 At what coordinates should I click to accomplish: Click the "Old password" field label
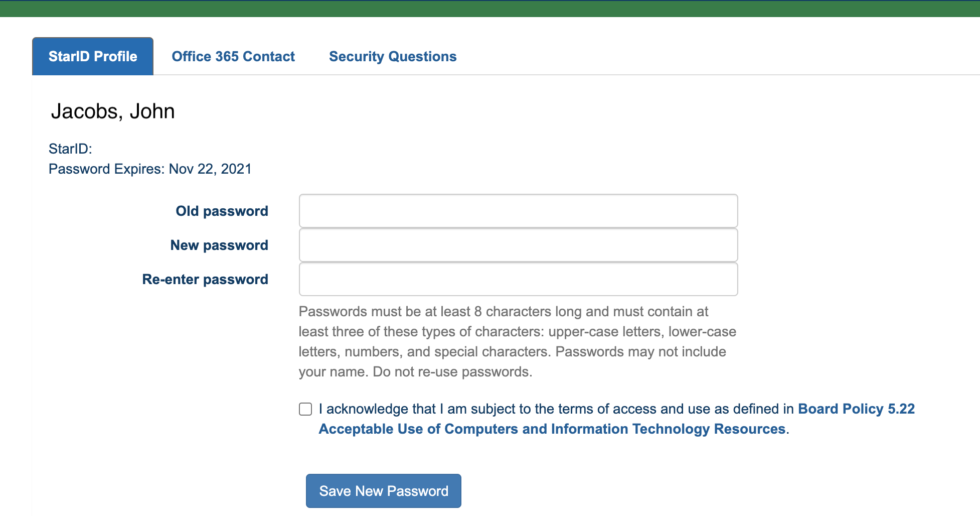[x=222, y=211]
